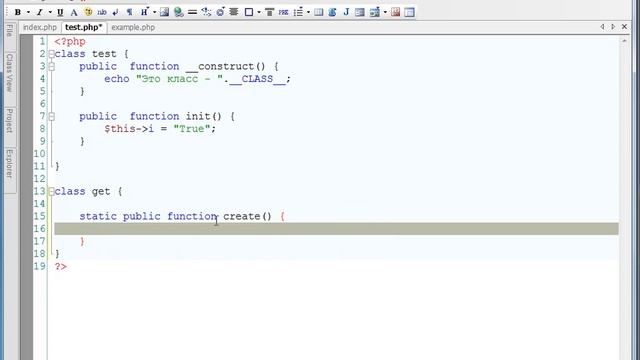
Task: Center text with the align-center icon
Action: [234, 12]
